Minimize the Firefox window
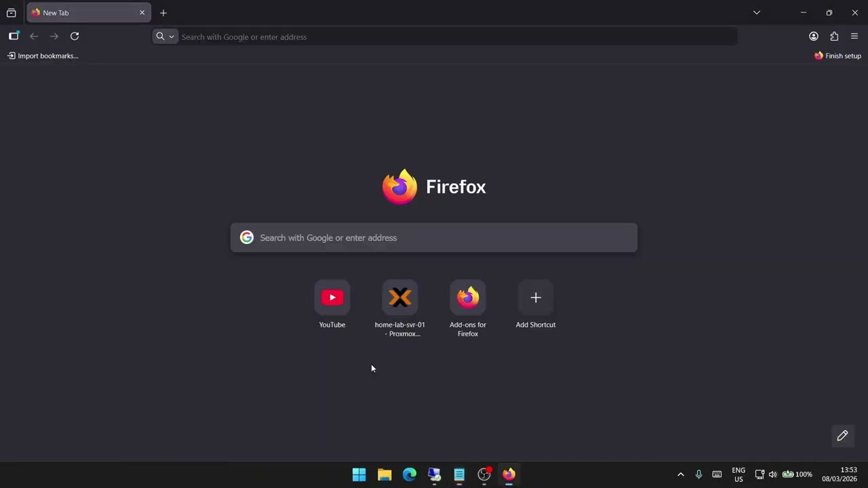 click(804, 13)
